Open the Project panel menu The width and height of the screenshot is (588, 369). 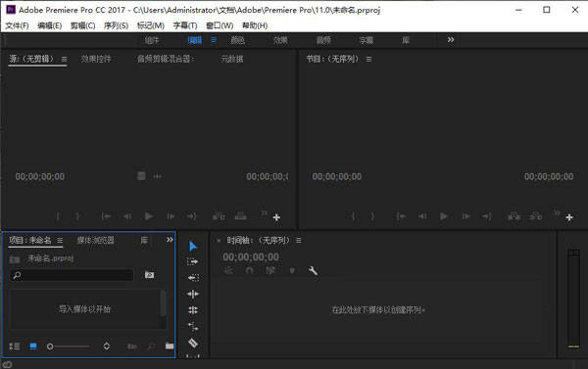tap(60, 240)
